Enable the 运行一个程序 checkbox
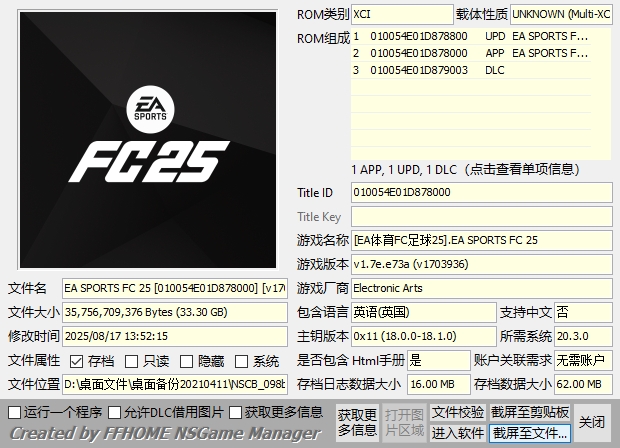Image resolution: width=620 pixels, height=448 pixels. point(14,412)
